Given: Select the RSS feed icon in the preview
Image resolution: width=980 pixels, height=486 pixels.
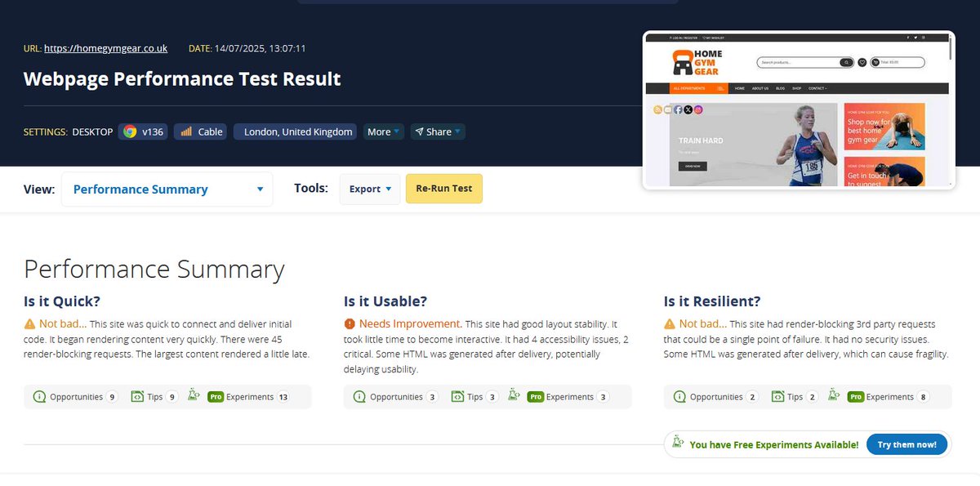Looking at the screenshot, I should pyautogui.click(x=657, y=109).
